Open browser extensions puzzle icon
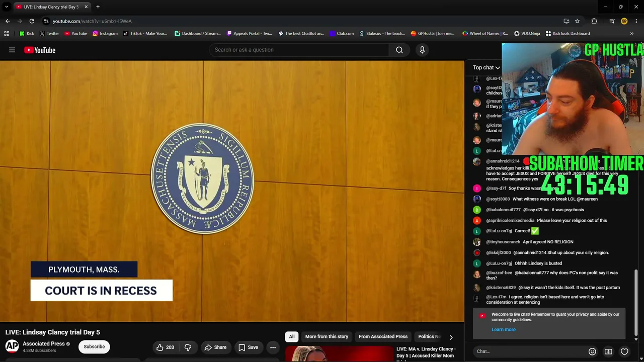This screenshot has width=644, height=362. click(x=594, y=21)
